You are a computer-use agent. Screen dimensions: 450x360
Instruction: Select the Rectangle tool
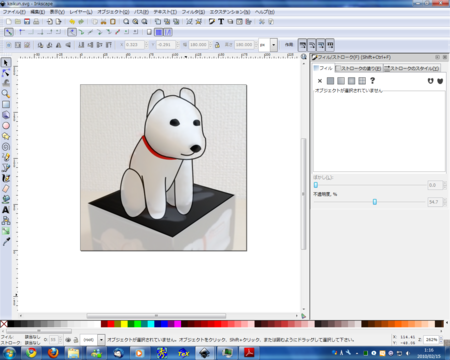click(6, 104)
